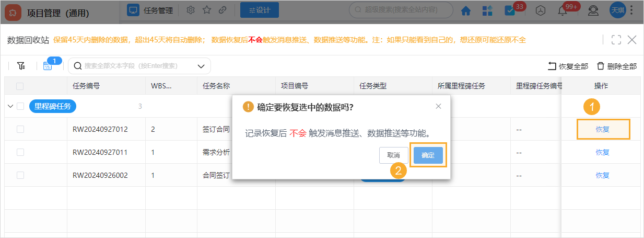Collapse the 里程碑任务 group
This screenshot has height=238, width=644.
(x=10, y=106)
